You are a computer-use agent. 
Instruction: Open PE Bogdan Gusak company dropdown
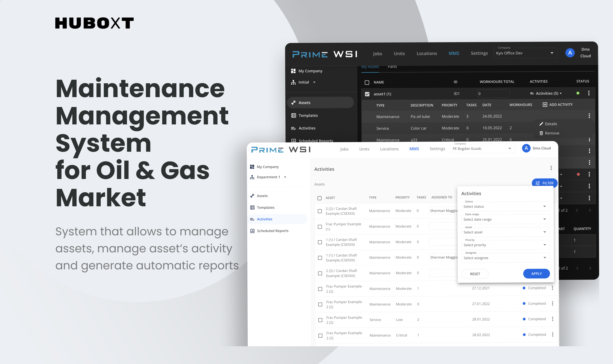click(482, 148)
